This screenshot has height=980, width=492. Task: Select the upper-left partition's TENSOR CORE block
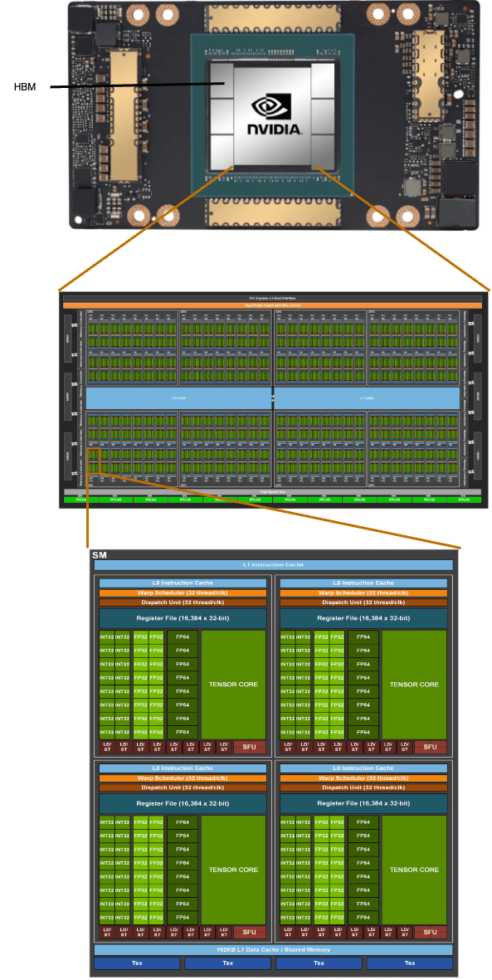pyautogui.click(x=233, y=685)
